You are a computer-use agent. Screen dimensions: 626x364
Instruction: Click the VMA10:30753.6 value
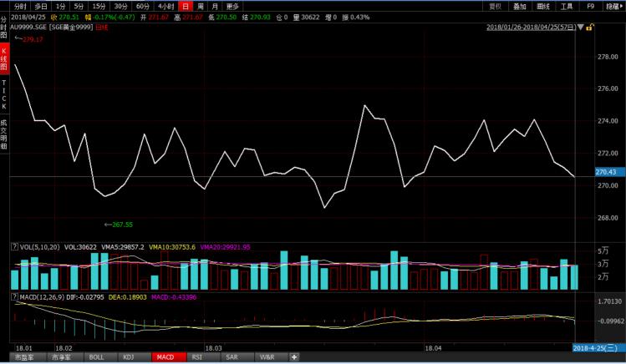tap(172, 247)
